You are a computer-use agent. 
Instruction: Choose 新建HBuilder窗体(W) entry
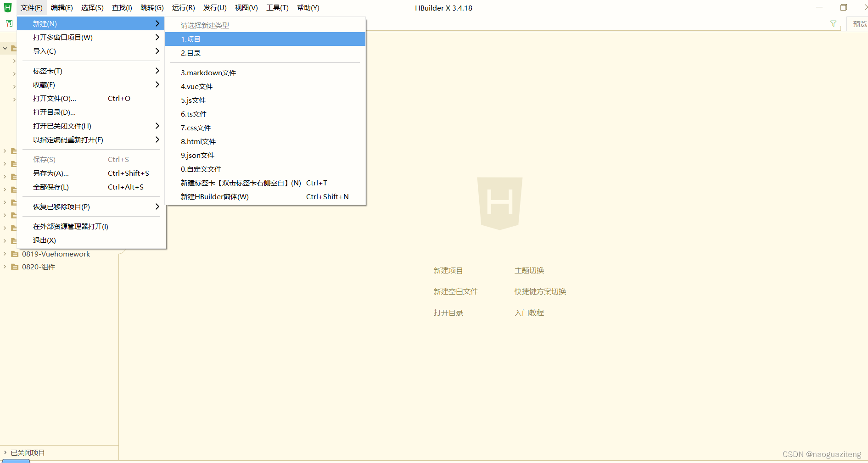pos(265,196)
